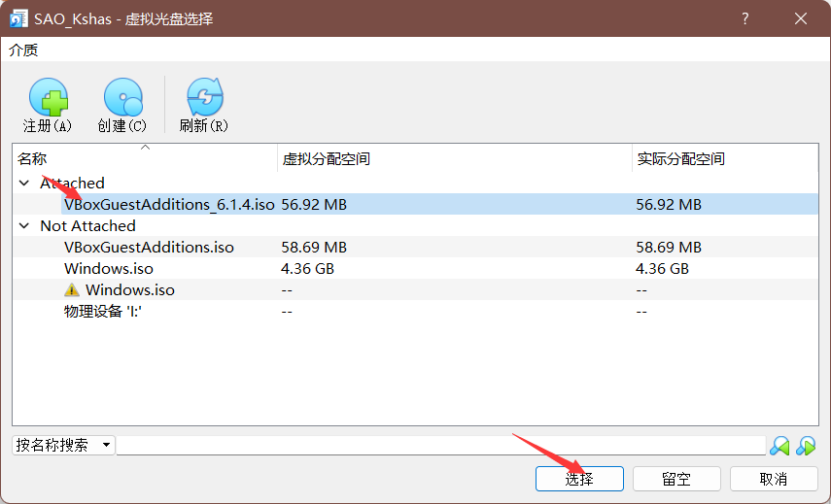Click the Register (注册) disc icon

[x=48, y=97]
